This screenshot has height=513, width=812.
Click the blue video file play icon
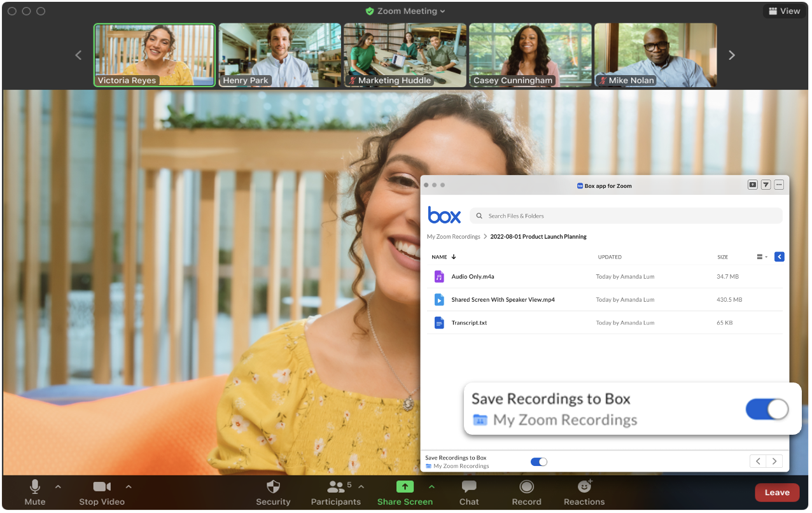click(x=439, y=299)
